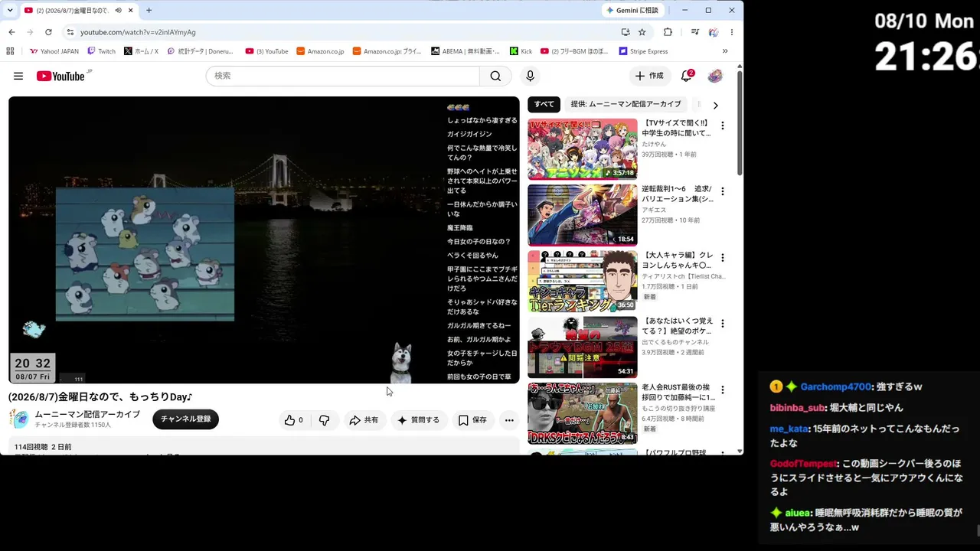Open the ABEMA bookmark
This screenshot has height=551, width=980.
click(465, 51)
